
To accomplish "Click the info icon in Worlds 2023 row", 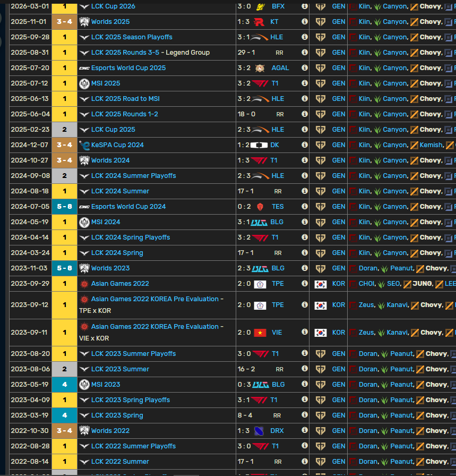I will [x=305, y=268].
